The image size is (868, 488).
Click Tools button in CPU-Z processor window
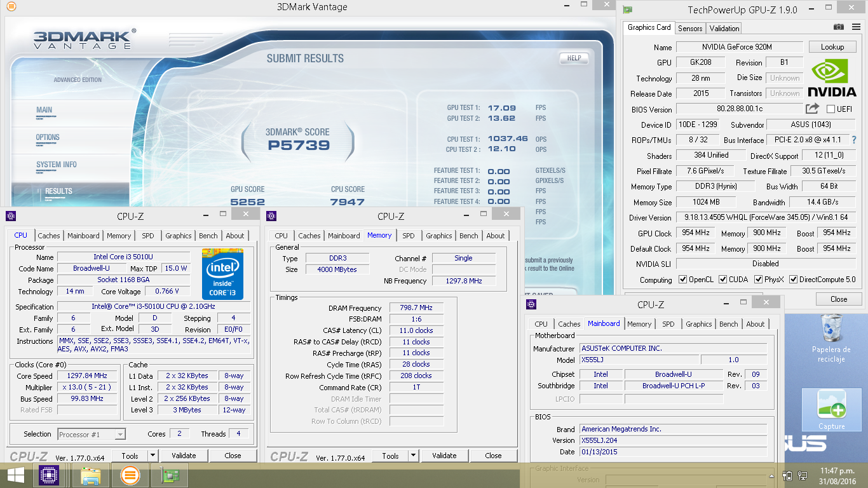coord(130,456)
